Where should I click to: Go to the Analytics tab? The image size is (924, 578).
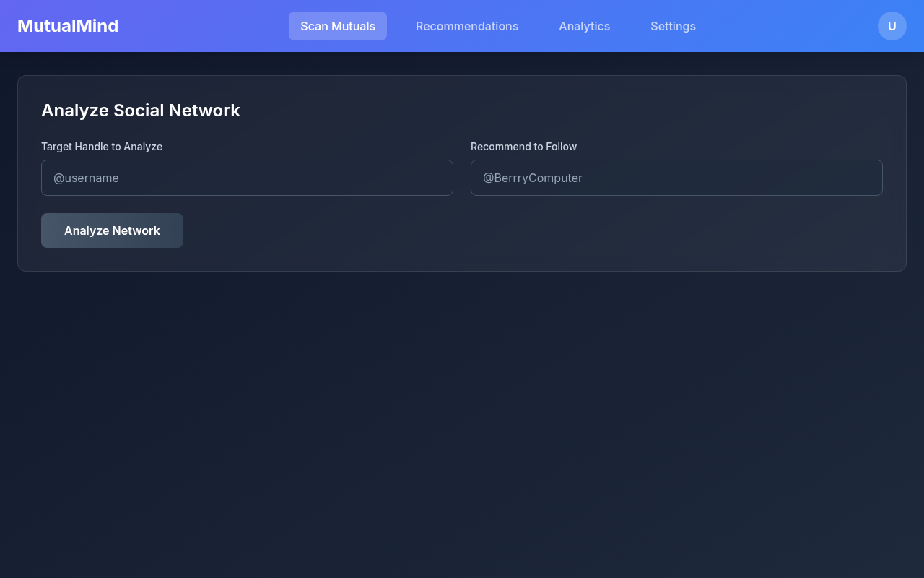pyautogui.click(x=584, y=26)
